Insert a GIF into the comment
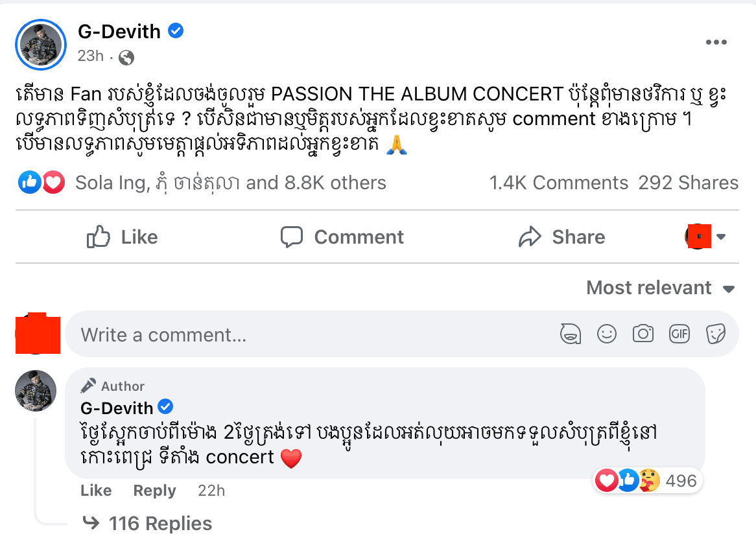The height and width of the screenshot is (545, 756). coord(679,334)
